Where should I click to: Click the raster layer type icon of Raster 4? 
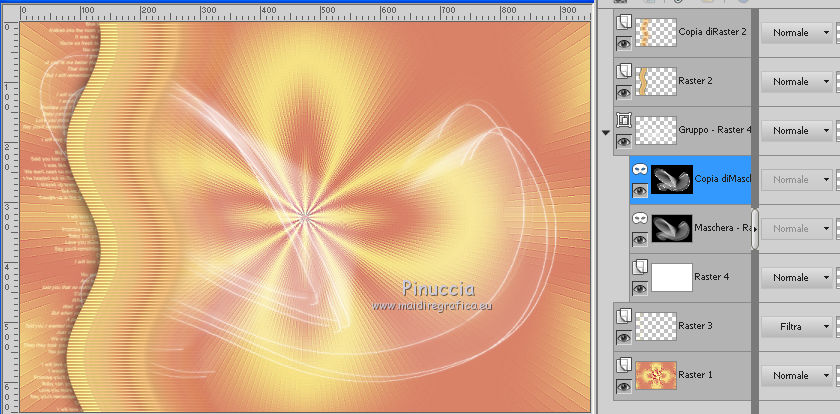point(640,267)
